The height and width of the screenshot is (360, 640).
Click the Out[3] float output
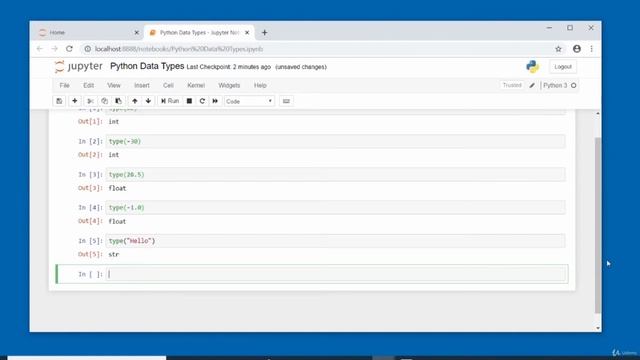click(x=118, y=188)
